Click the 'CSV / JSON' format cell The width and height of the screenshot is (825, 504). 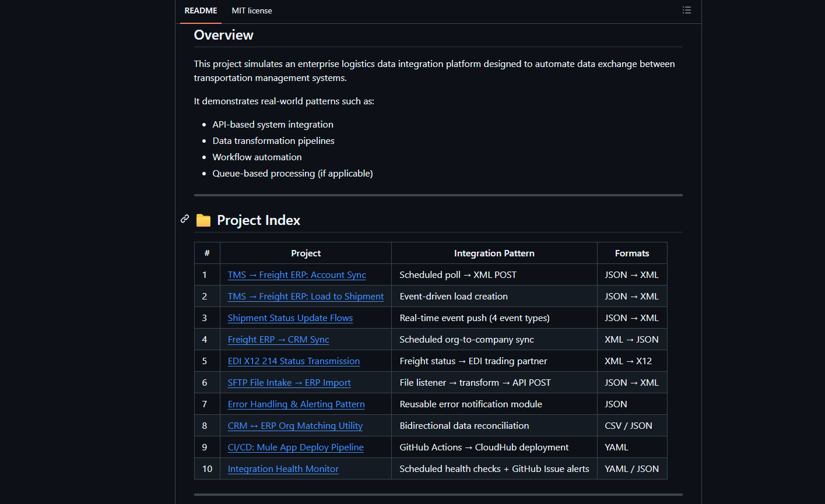(x=632, y=426)
